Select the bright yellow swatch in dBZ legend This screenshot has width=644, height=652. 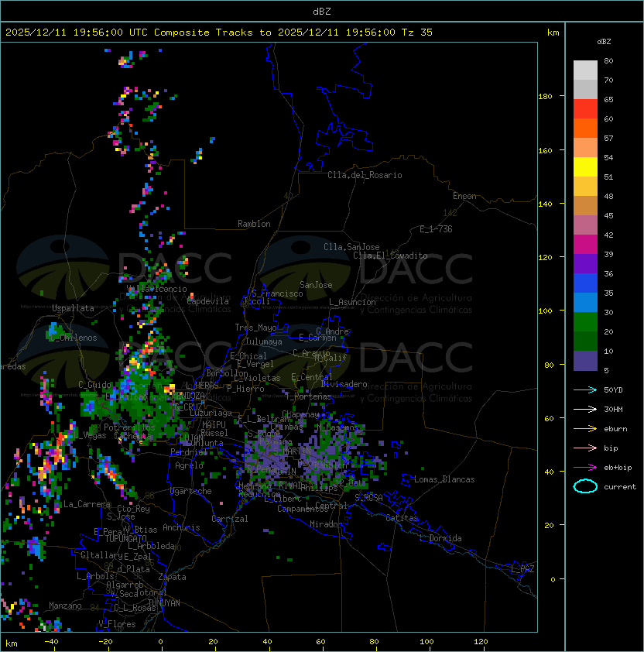point(585,166)
